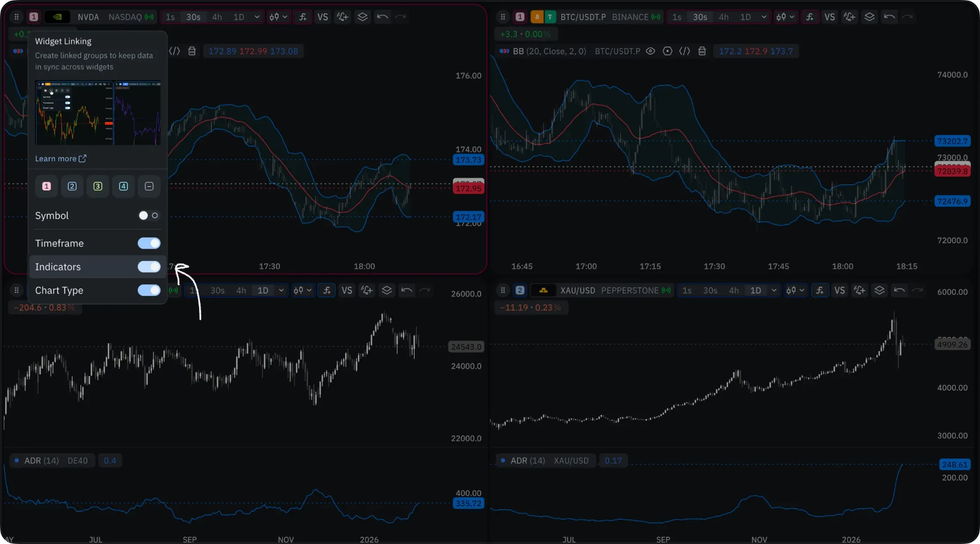Open layers icon on XAU/USD chart
Image resolution: width=980 pixels, height=544 pixels.
[x=879, y=290]
